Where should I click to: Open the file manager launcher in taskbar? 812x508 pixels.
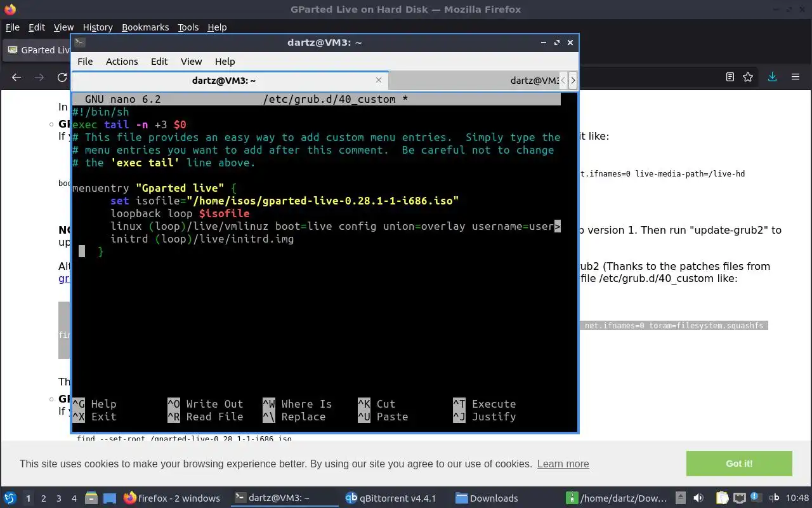(x=91, y=498)
